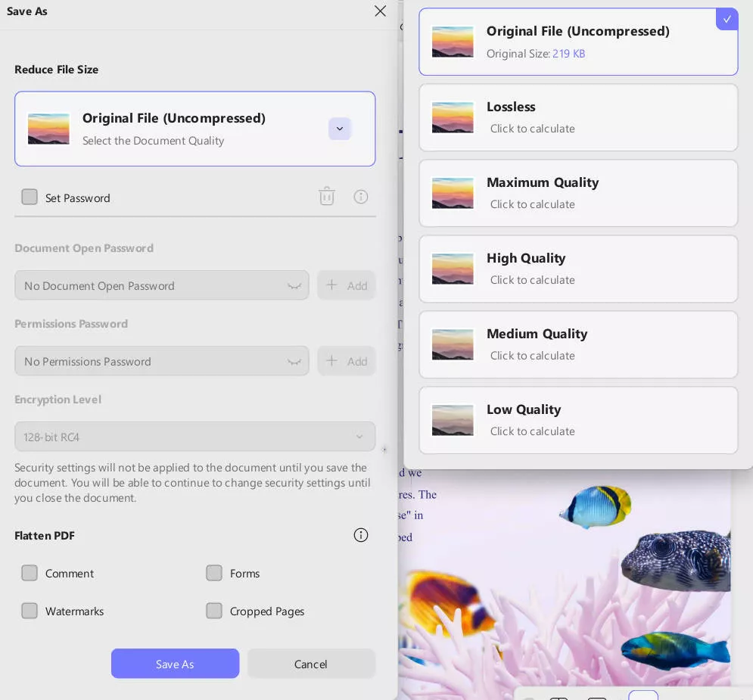Toggle eye icon in Document Open Password field
The image size is (753, 700).
pyautogui.click(x=294, y=286)
